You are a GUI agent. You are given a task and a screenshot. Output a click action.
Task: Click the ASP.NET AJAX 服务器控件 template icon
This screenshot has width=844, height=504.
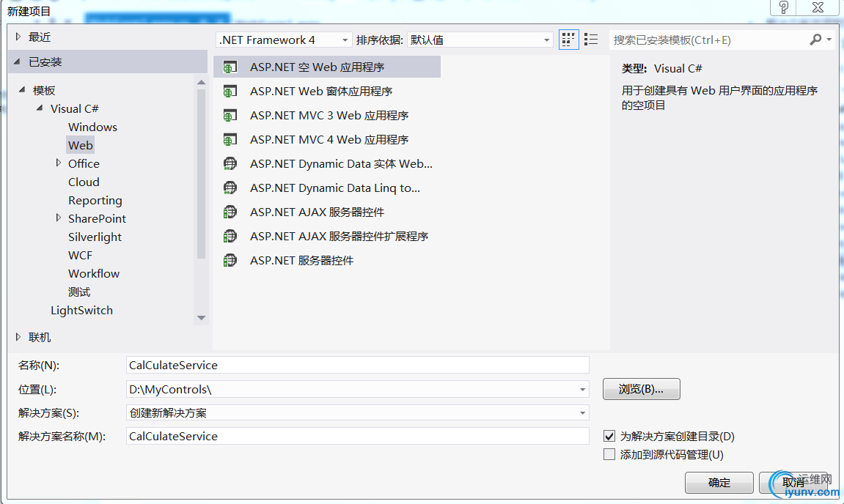[230, 212]
